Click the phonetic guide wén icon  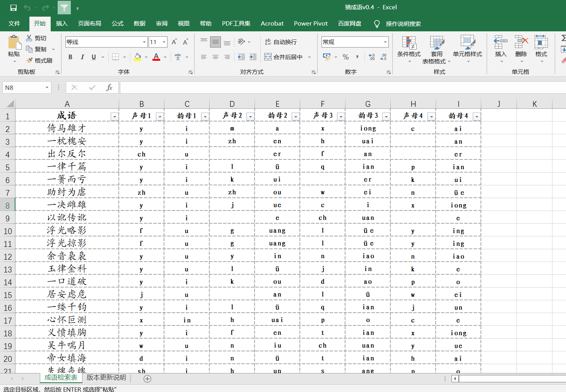(x=178, y=57)
